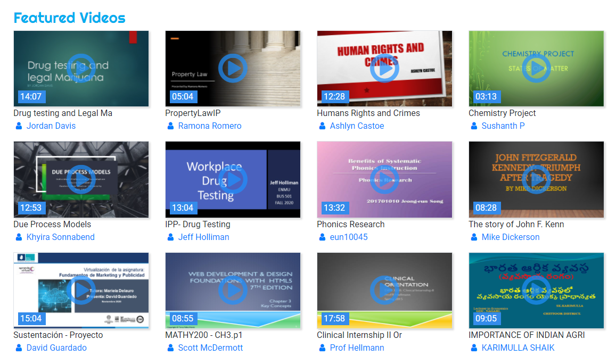Click the 'PropertyLawIP' video title
Viewport: 616px width, 364px height.
click(x=193, y=113)
